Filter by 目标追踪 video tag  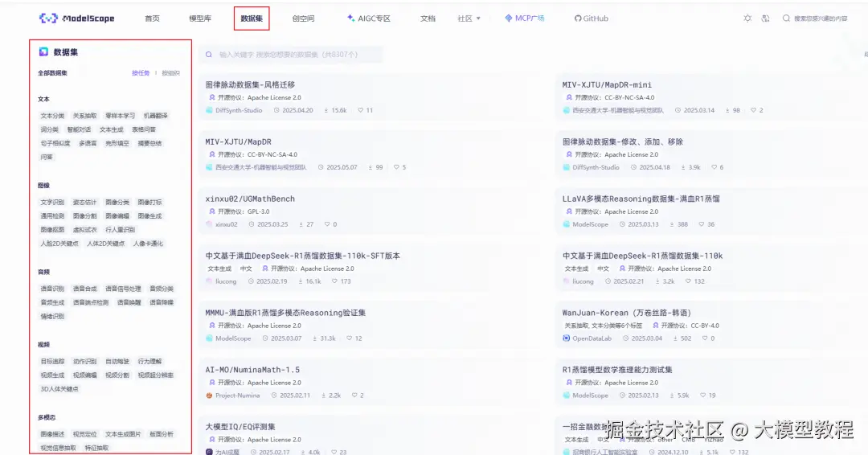click(x=52, y=362)
